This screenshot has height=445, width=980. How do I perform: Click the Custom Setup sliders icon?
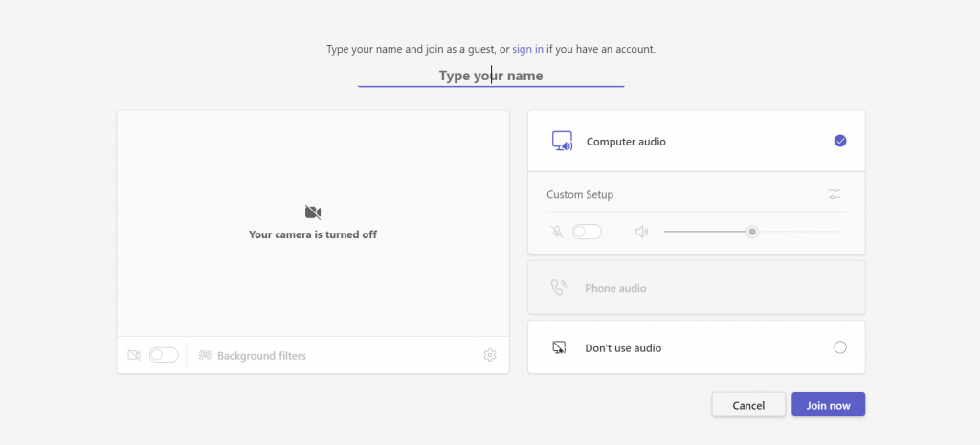(x=835, y=194)
